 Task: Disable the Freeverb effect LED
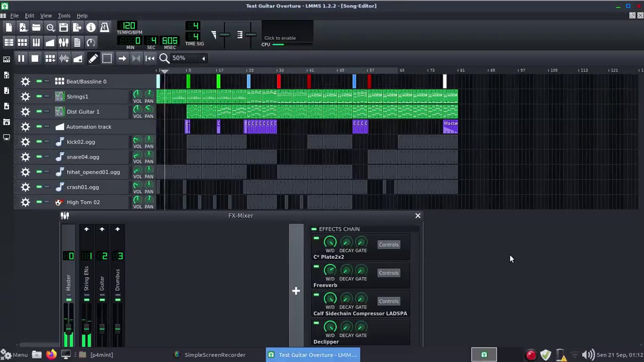pos(316,266)
